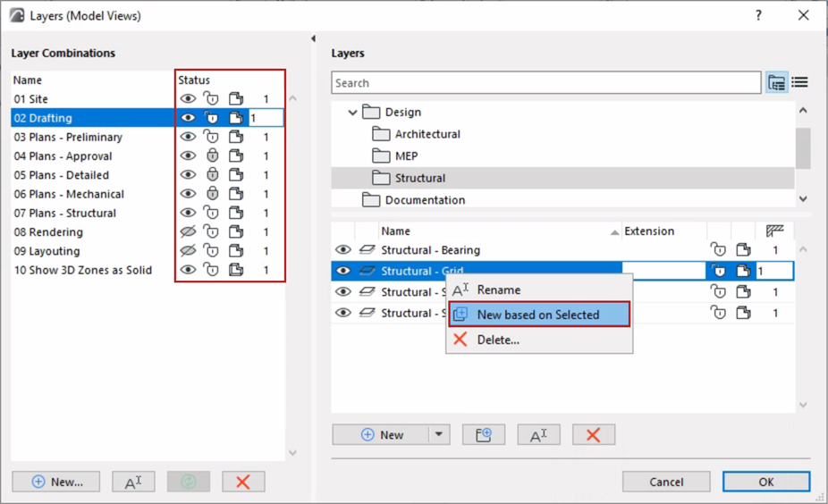
Task: Sort layers by Name column header
Action: coord(500,231)
